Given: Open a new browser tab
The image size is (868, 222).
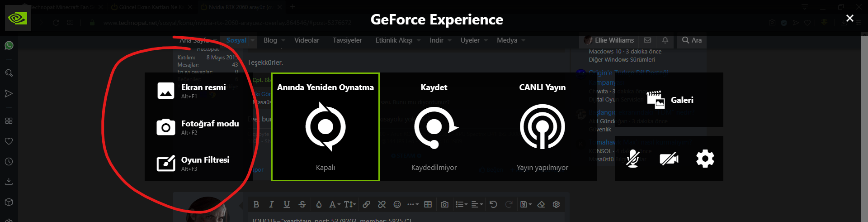Looking at the screenshot, I should click(292, 7).
